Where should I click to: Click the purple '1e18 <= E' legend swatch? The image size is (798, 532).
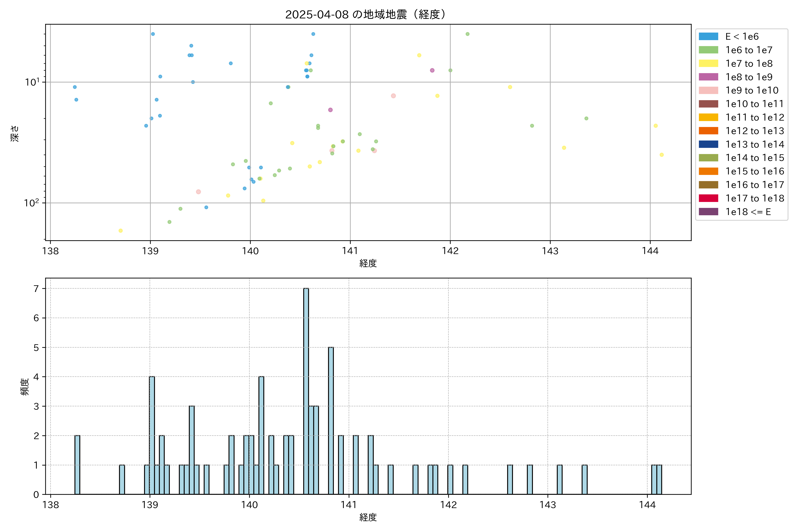click(708, 212)
